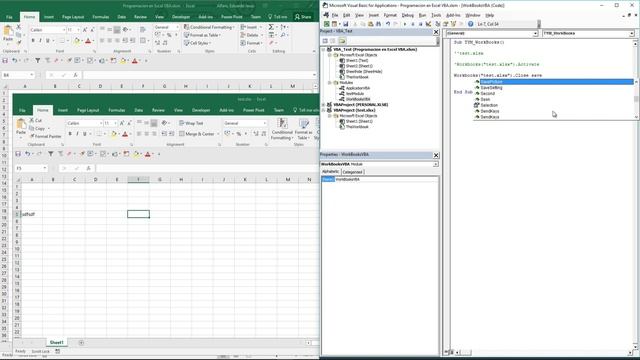Select SaveSetting in autocomplete list
Viewport: 640px width, 360px height.
coord(491,88)
